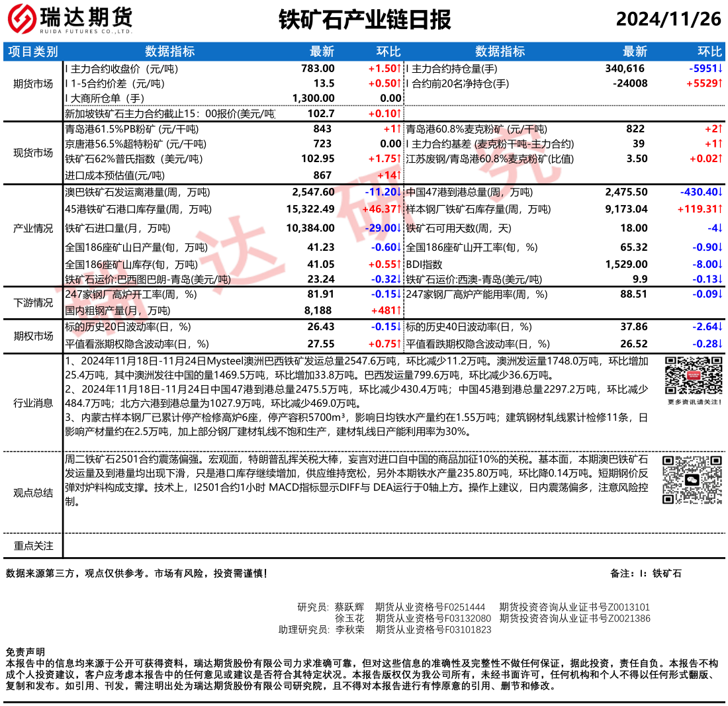This screenshot has height=706, width=728.
Task: Click the net position value -24008
Action: coord(630,83)
